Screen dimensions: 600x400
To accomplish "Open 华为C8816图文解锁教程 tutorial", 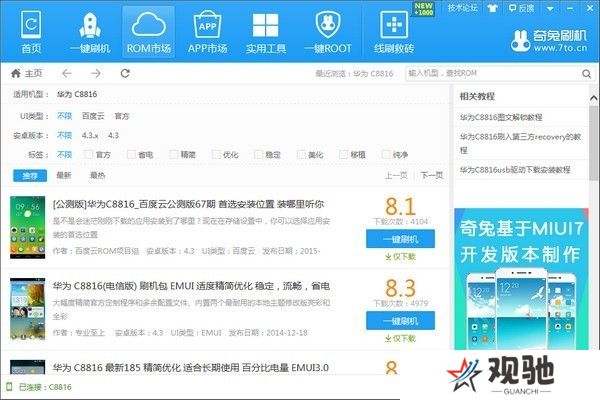I will [x=501, y=117].
